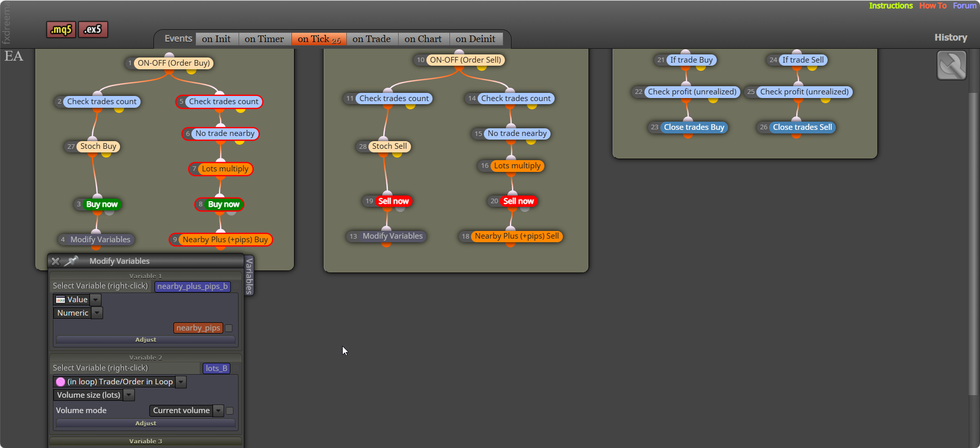Expand the Trade/Order in Loop dropdown
Viewport: 980px width, 448px height.
[x=181, y=382]
